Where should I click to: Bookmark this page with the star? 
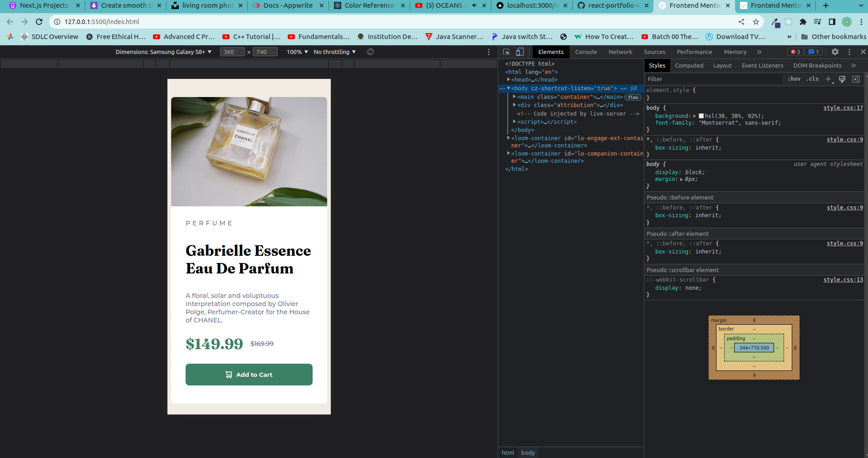click(x=756, y=22)
